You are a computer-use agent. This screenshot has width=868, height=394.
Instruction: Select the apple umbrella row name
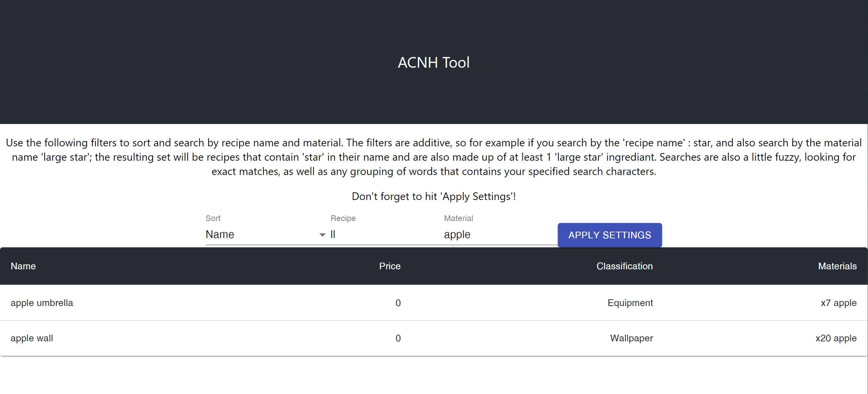tap(42, 303)
